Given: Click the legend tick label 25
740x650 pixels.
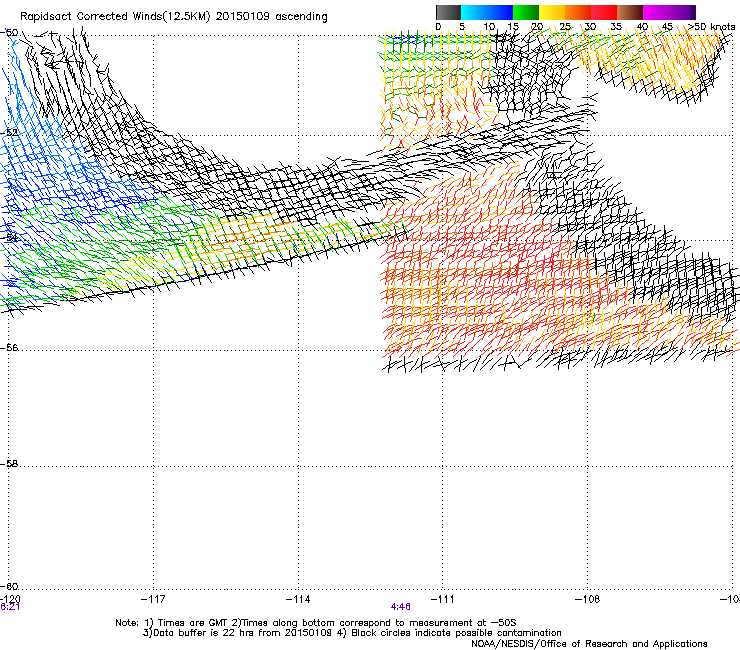Looking at the screenshot, I should click(565, 27).
